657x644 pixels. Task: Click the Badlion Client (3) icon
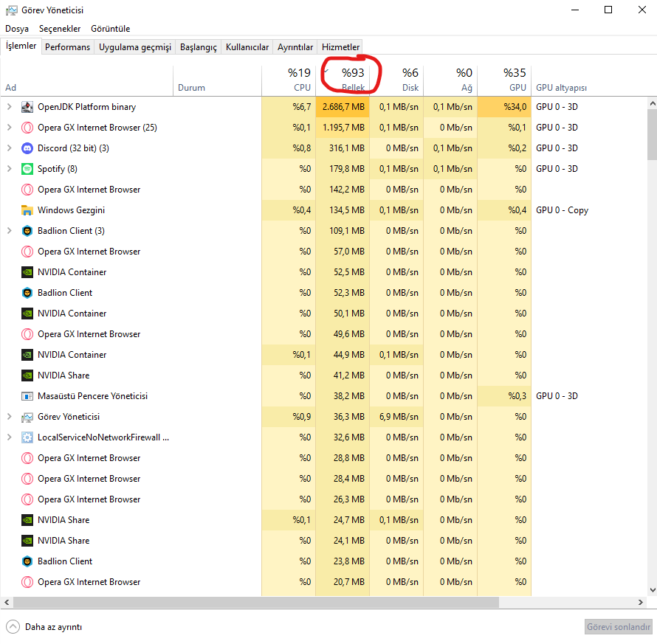[x=27, y=231]
